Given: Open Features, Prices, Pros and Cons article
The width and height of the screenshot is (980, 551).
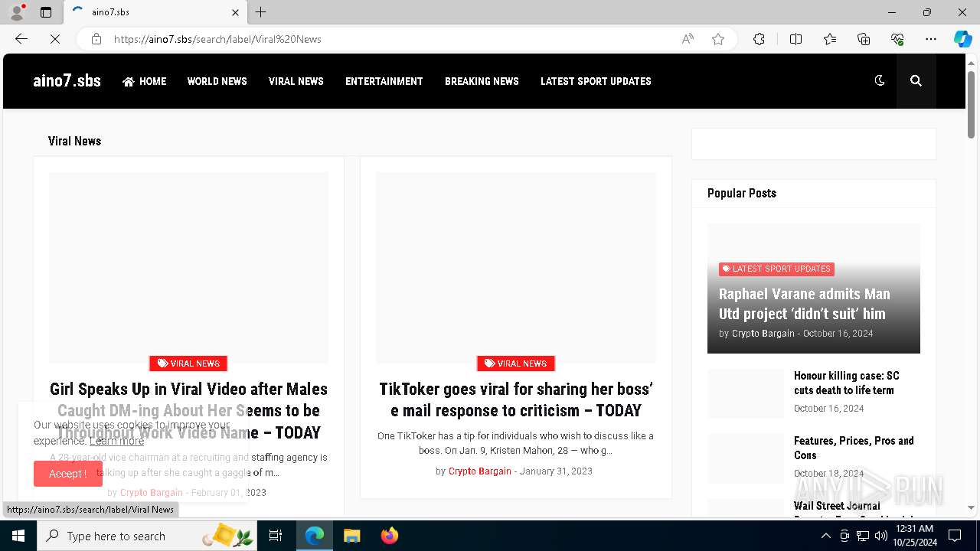Looking at the screenshot, I should click(854, 448).
